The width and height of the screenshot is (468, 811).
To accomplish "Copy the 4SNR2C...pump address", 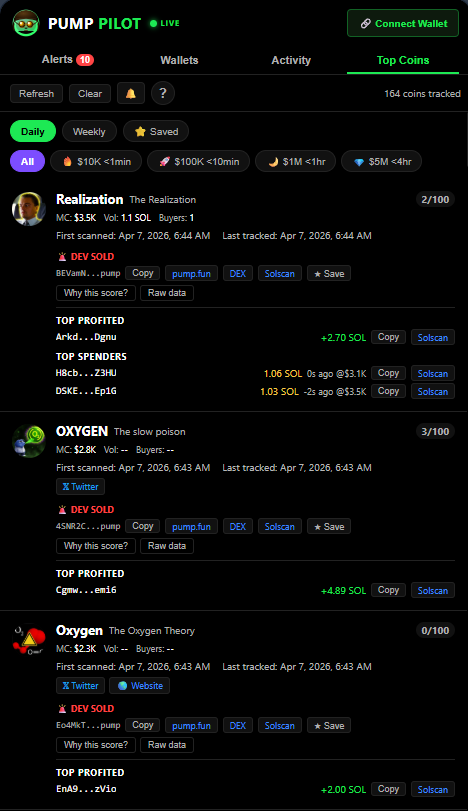I will click(x=143, y=526).
